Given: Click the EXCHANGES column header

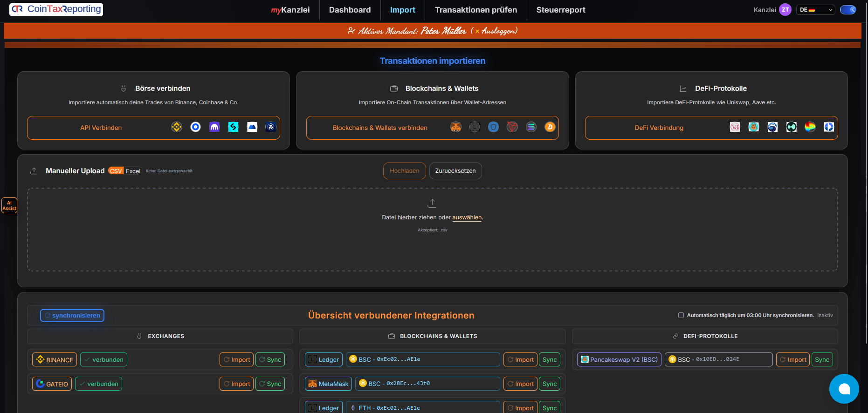Looking at the screenshot, I should pos(160,336).
